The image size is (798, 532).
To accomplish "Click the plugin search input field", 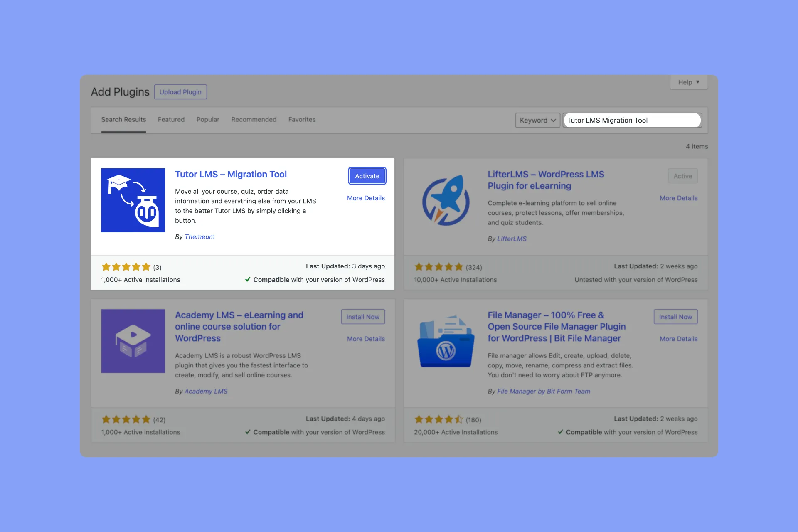I will pyautogui.click(x=632, y=120).
